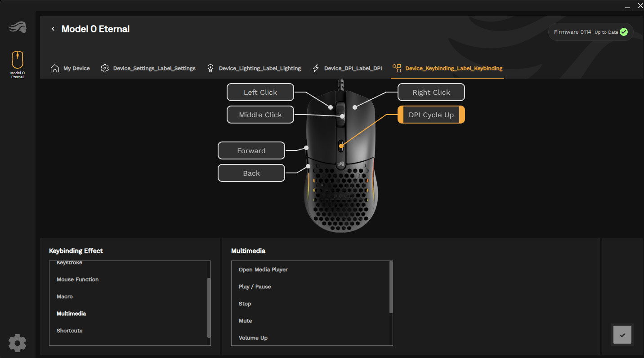Go to the DPI tab
Screen dimensions: 644x358
point(347,68)
